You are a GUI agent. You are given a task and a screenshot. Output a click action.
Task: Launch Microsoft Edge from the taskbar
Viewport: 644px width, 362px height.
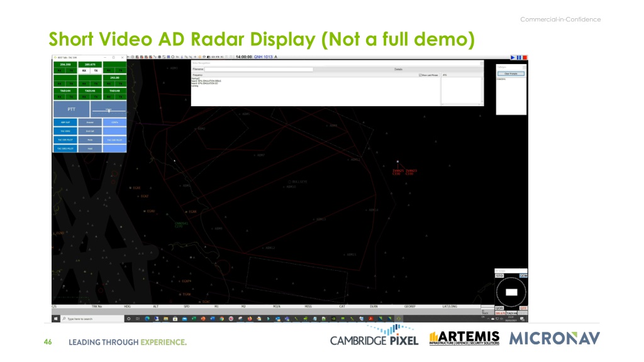pos(147,319)
